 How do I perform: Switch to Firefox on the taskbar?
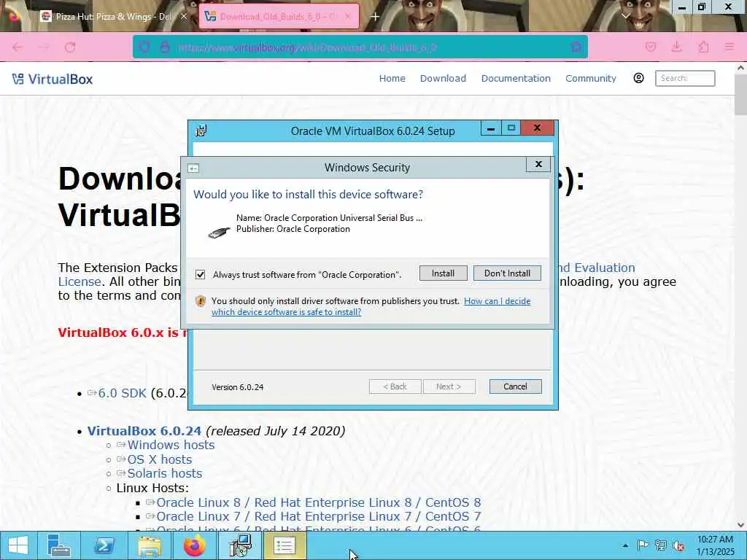point(194,545)
